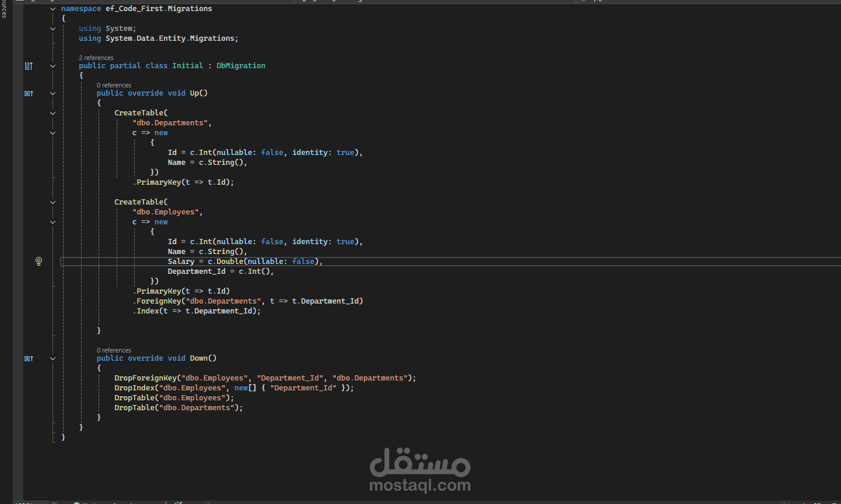Click the c.Double call on the Salary line

click(x=225, y=262)
